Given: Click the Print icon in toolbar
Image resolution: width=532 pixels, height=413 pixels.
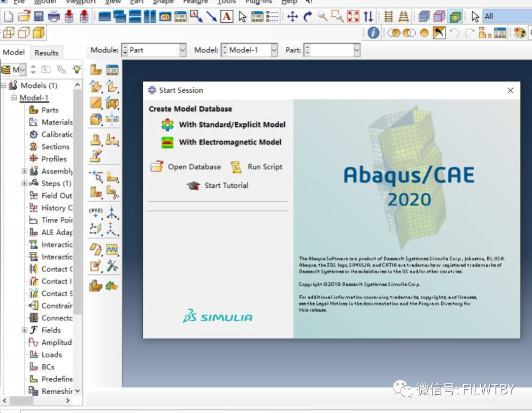Looking at the screenshot, I should [54, 16].
